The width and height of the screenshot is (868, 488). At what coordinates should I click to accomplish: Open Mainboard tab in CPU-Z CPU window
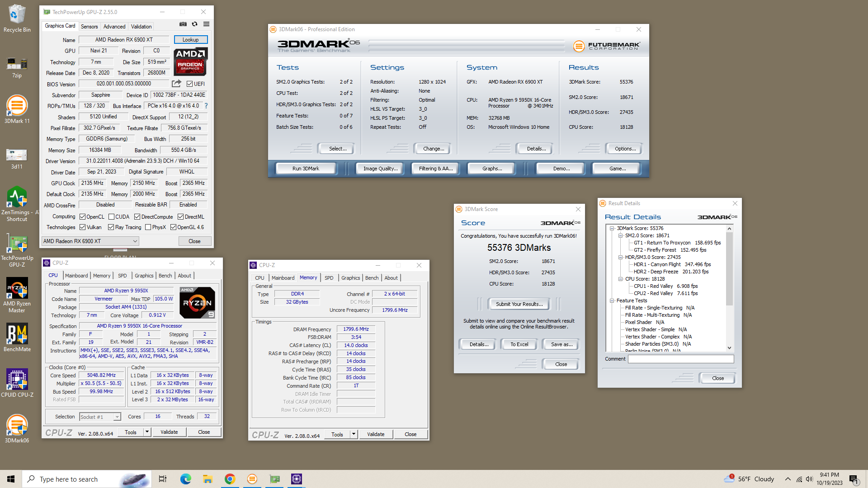tap(76, 276)
